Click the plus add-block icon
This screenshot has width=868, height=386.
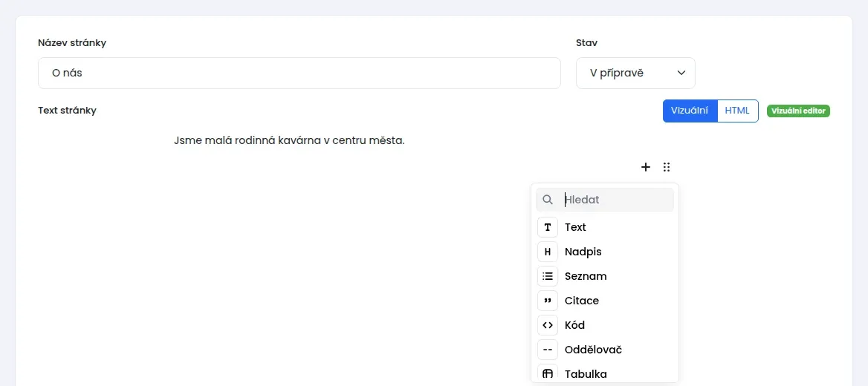pos(646,167)
